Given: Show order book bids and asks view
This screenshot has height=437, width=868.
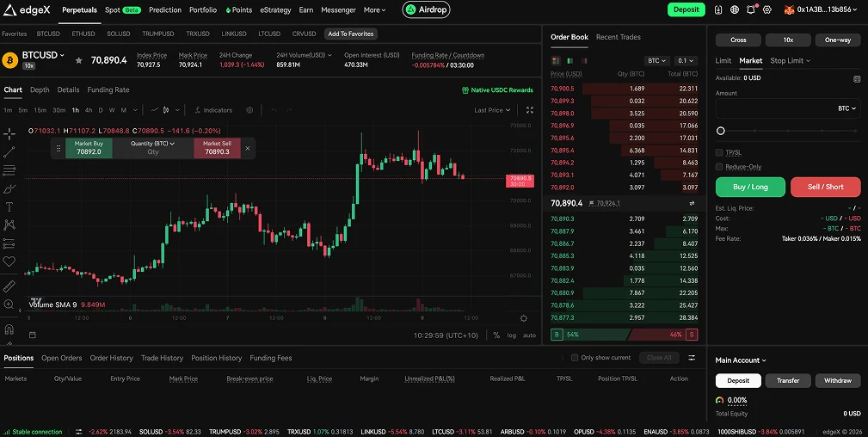Looking at the screenshot, I should pyautogui.click(x=556, y=60).
